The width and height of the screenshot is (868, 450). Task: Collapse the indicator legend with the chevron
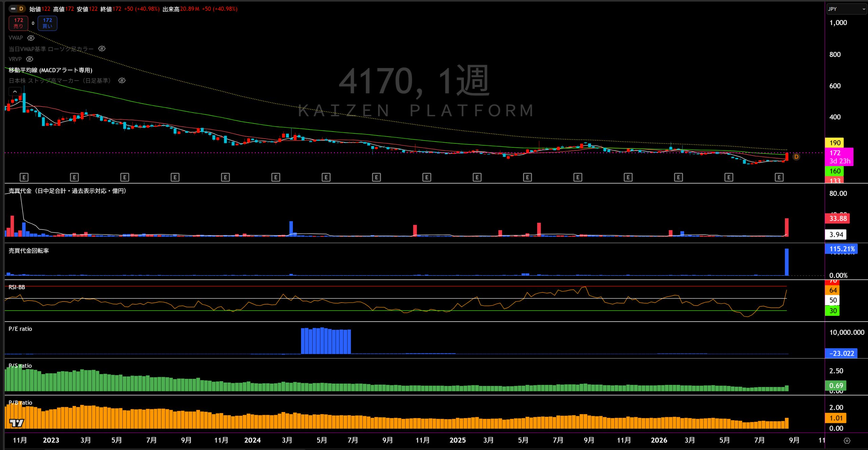click(15, 91)
